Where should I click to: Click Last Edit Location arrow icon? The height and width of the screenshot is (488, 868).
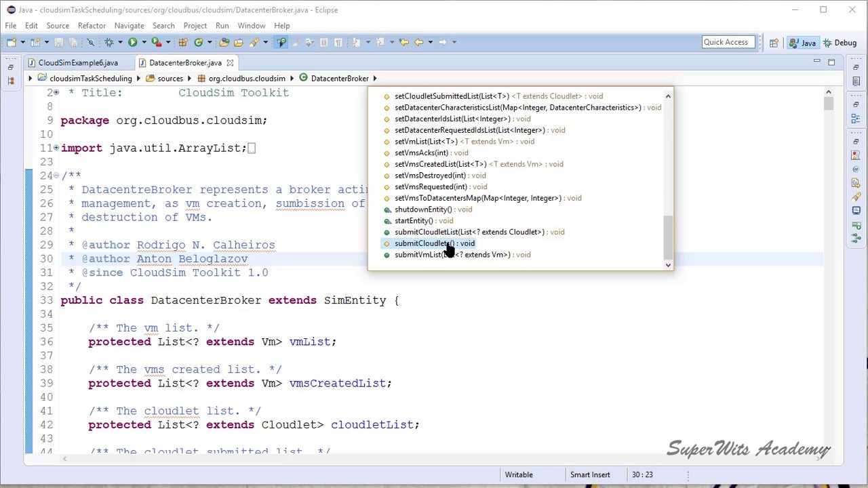point(403,42)
